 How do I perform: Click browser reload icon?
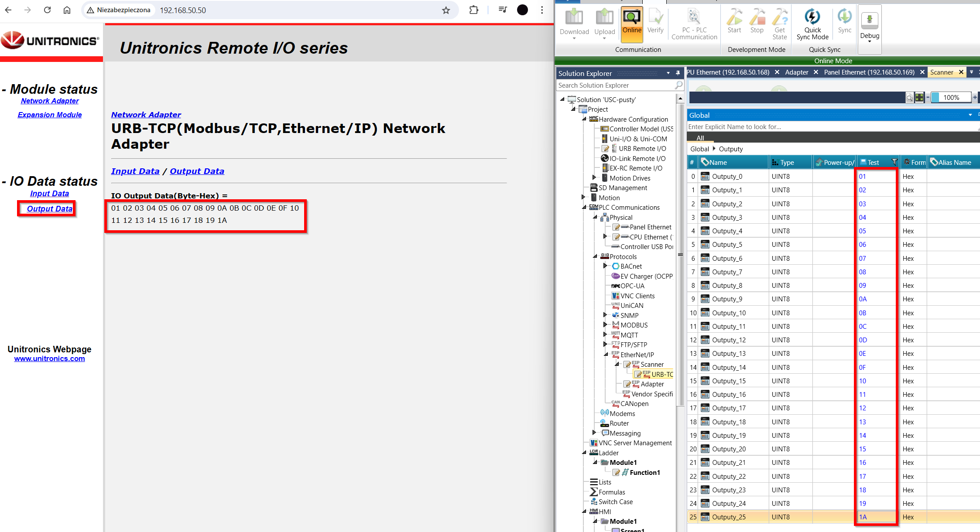click(47, 10)
